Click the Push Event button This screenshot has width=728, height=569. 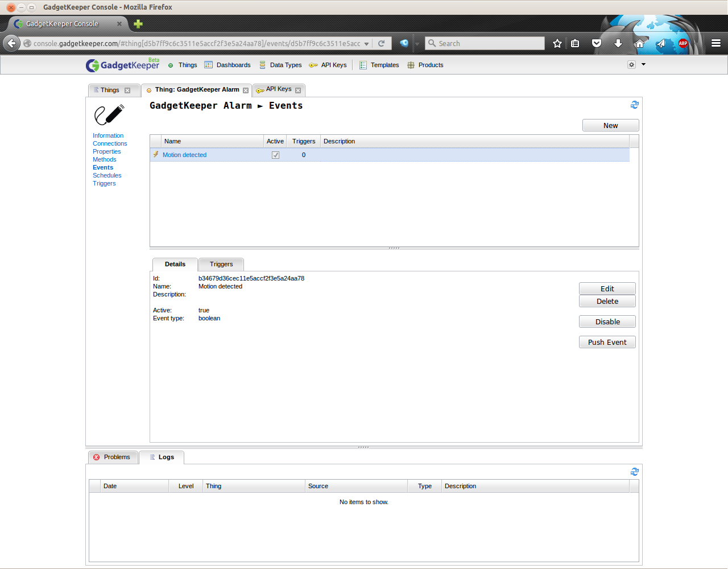[x=607, y=342]
